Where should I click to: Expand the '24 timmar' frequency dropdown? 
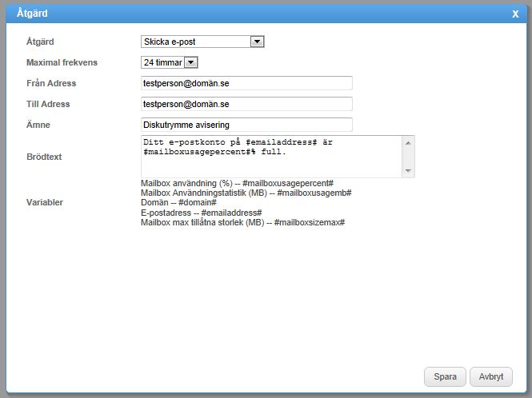pyautogui.click(x=169, y=62)
